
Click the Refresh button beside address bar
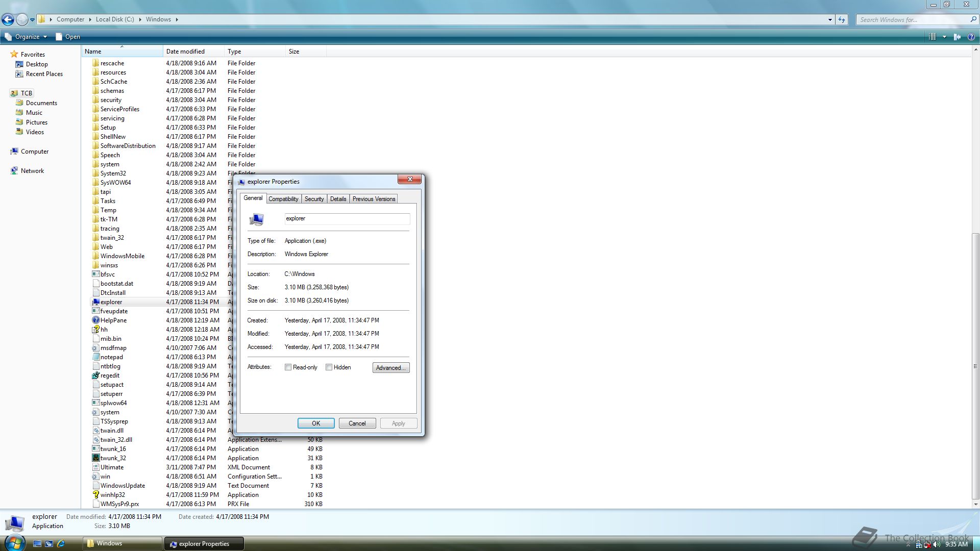click(842, 19)
